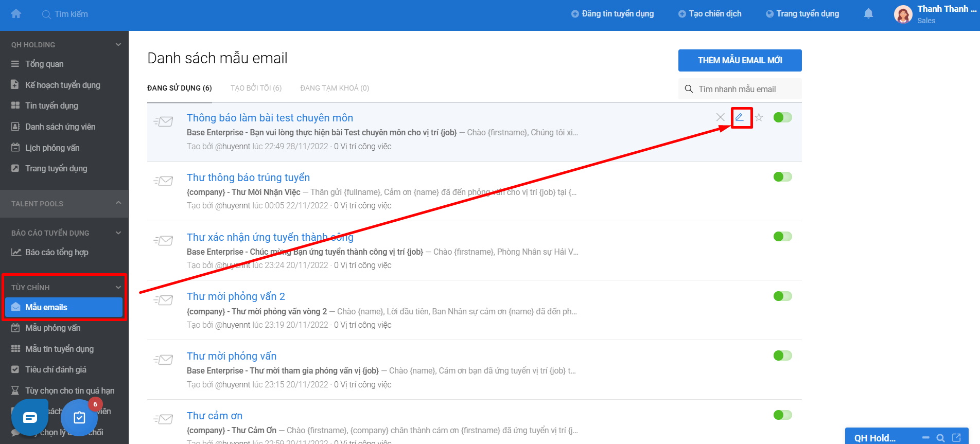
Task: Search within QH Hold chat bar
Action: tap(940, 438)
